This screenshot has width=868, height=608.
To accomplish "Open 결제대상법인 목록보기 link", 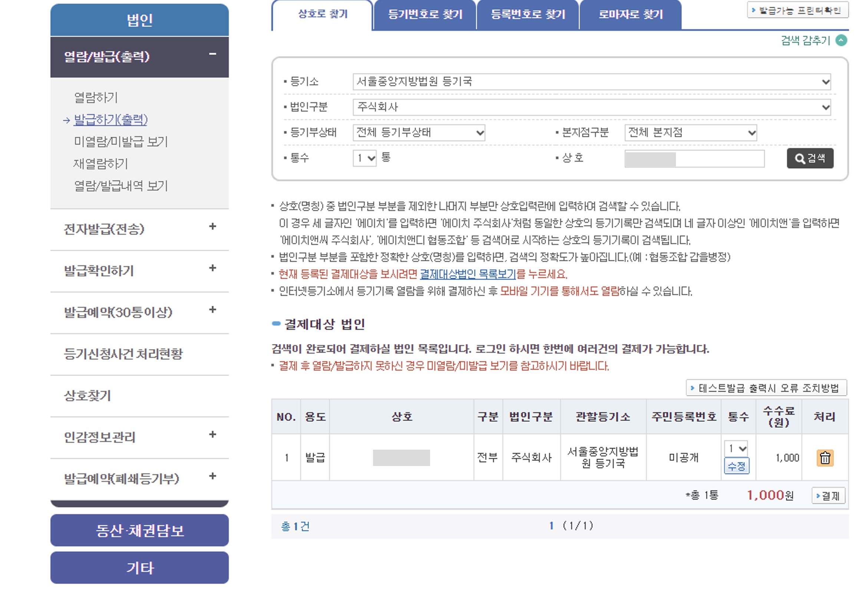I will (468, 274).
